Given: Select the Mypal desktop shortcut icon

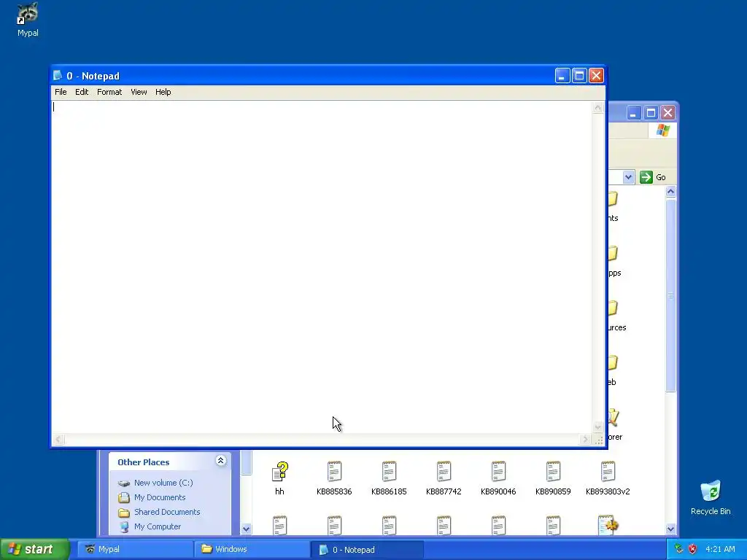Looking at the screenshot, I should pos(28,20).
